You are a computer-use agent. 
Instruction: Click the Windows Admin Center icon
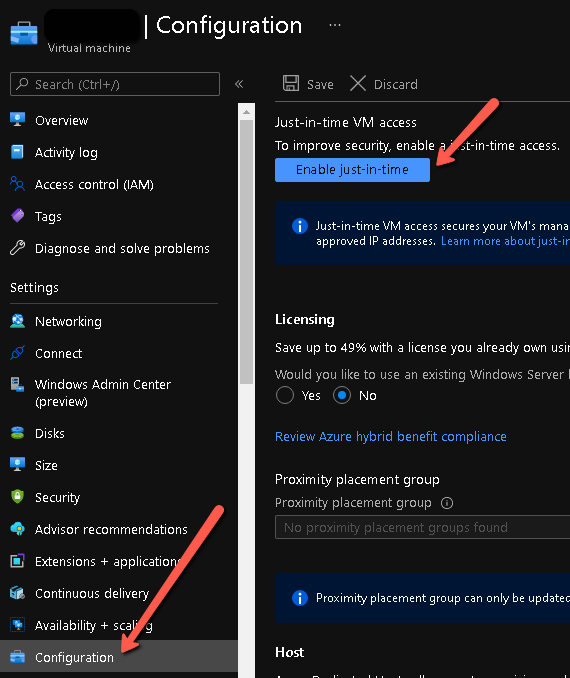17,384
